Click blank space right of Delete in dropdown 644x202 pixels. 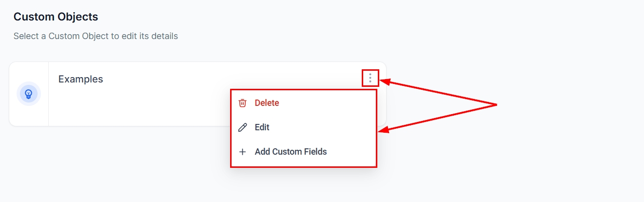[x=332, y=103]
